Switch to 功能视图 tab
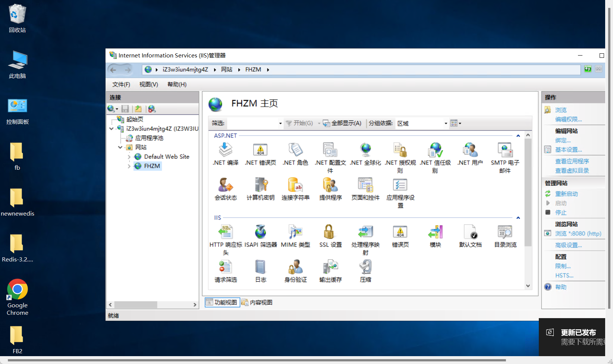Screen dimensions: 613x364 [x=222, y=302]
